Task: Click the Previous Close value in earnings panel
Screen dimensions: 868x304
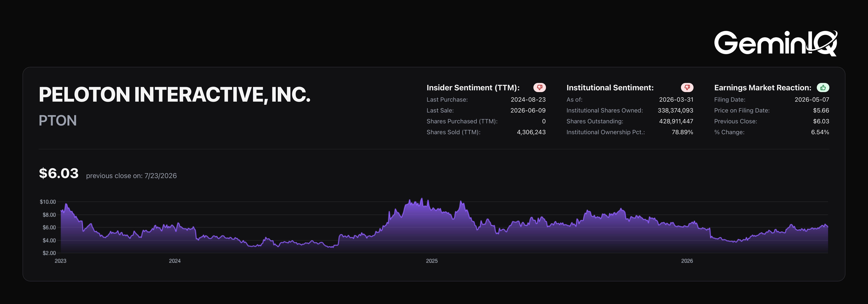Action: (821, 121)
